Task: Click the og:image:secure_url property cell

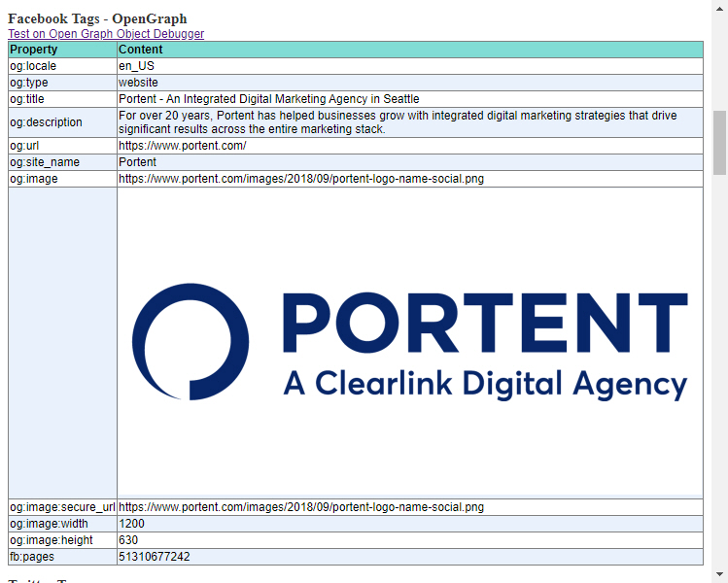Action: (62, 507)
